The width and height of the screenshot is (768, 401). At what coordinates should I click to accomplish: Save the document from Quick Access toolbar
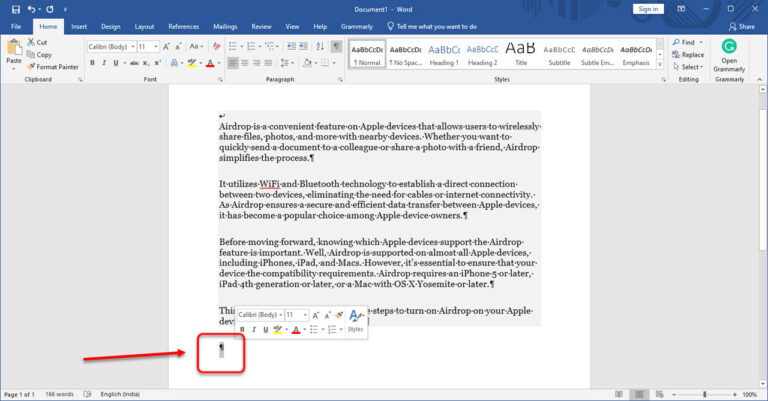(x=16, y=9)
